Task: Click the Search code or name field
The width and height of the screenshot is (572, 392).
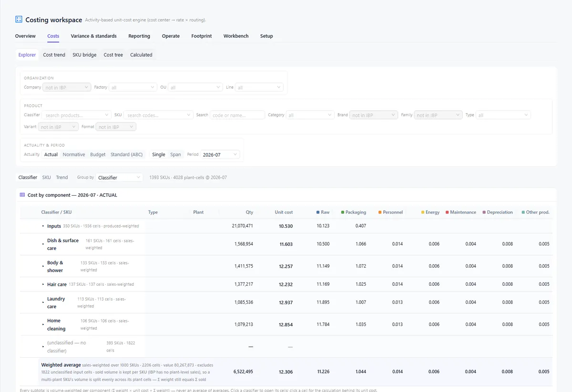Action: 237,115
